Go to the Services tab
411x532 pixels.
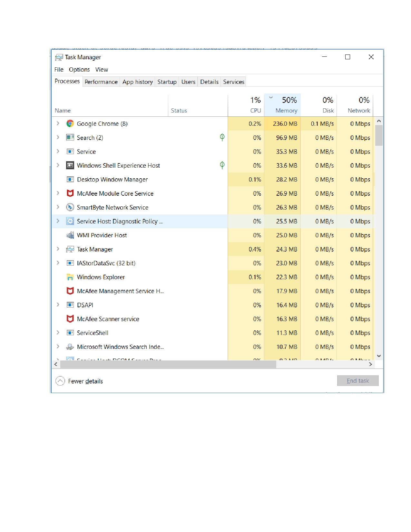point(234,82)
